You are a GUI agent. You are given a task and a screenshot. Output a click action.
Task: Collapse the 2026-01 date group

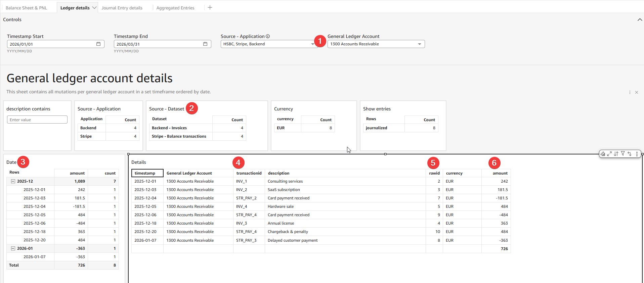13,248
